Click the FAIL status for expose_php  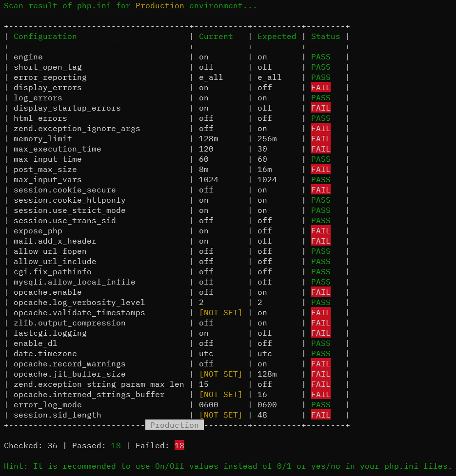coord(320,230)
